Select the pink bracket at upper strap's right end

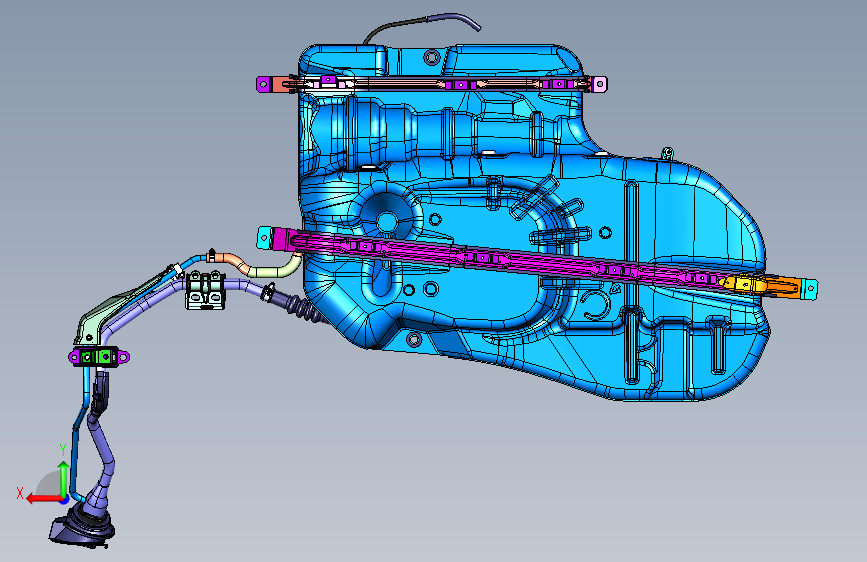[x=599, y=84]
